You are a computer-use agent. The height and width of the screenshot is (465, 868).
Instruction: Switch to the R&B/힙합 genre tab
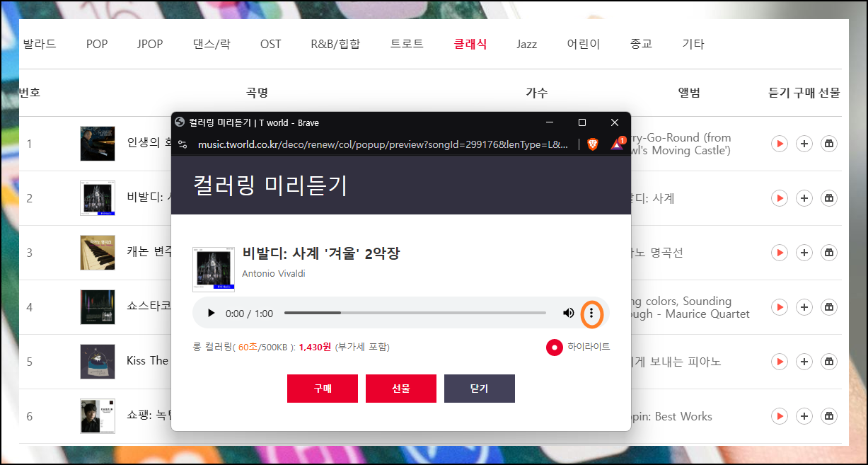coord(335,44)
